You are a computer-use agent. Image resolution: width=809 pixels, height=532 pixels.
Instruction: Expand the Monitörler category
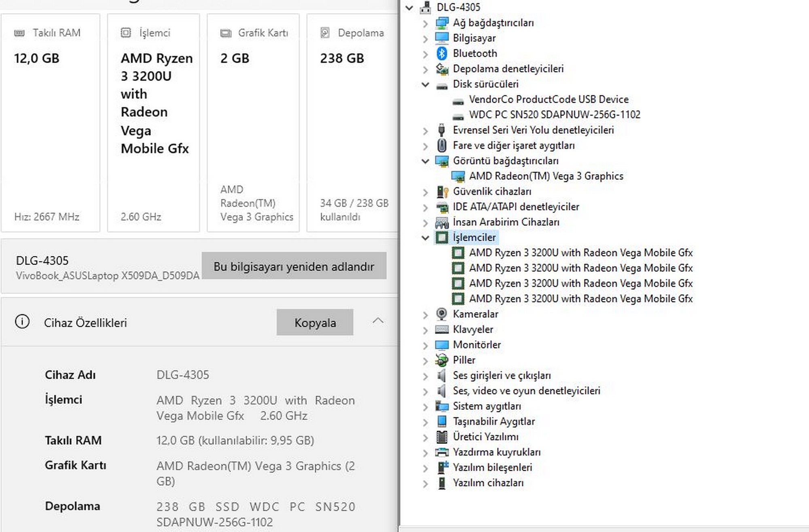coord(425,345)
